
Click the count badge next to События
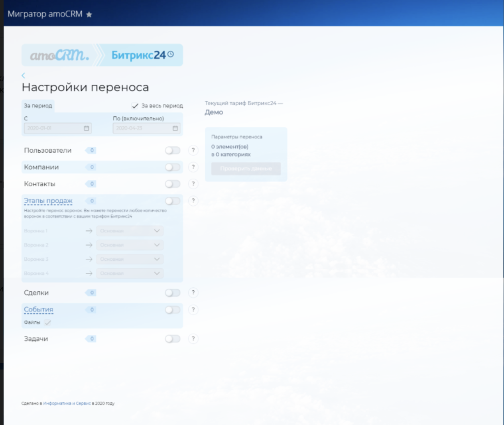(x=91, y=310)
